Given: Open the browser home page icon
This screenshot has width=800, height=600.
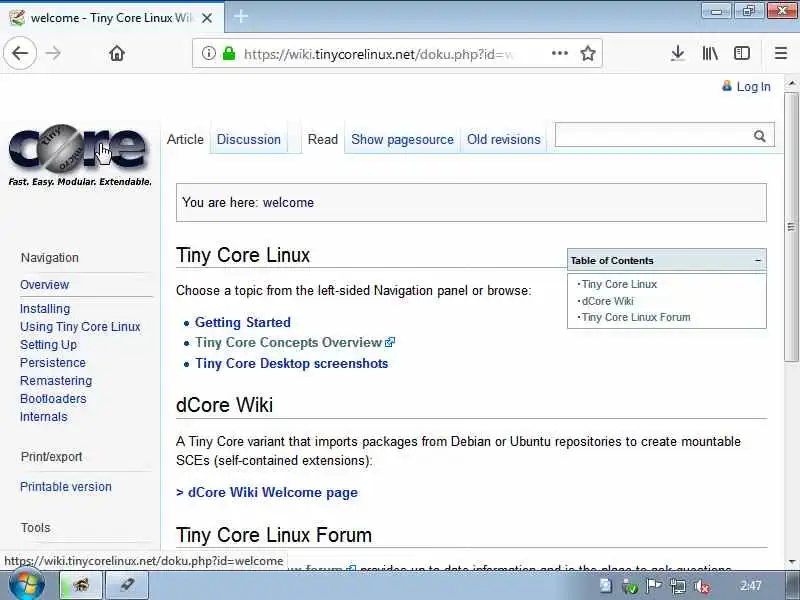Looking at the screenshot, I should point(117,53).
